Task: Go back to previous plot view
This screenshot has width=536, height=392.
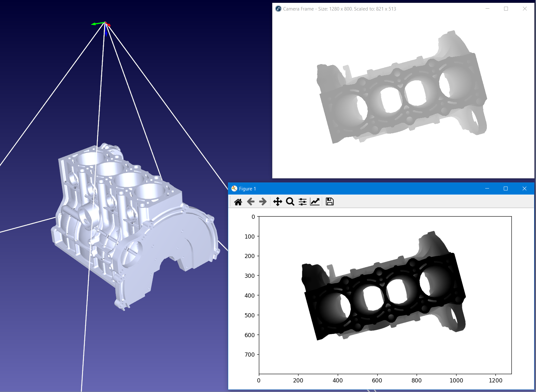Action: 251,202
